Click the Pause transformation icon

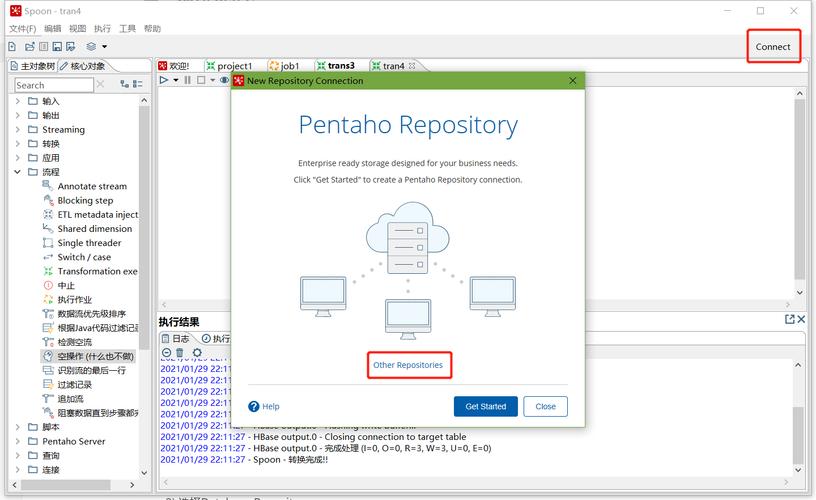(x=187, y=80)
